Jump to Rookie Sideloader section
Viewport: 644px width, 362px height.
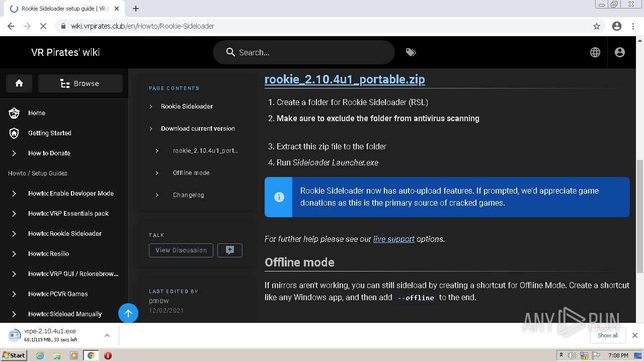click(x=187, y=106)
